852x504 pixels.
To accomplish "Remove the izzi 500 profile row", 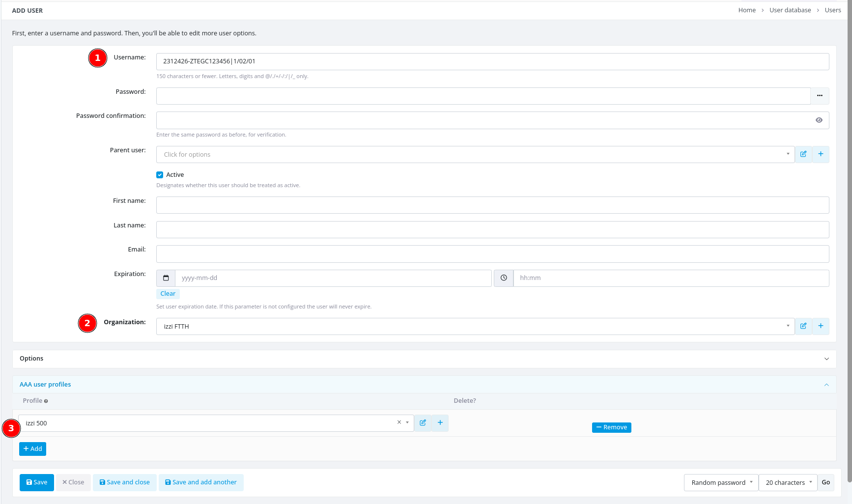I will click(x=611, y=427).
